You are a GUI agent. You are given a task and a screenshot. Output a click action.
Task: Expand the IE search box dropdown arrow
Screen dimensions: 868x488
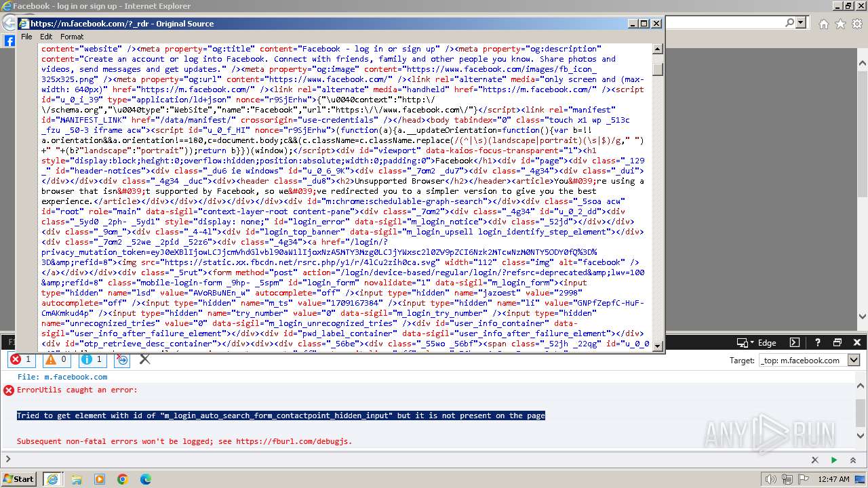coord(801,22)
